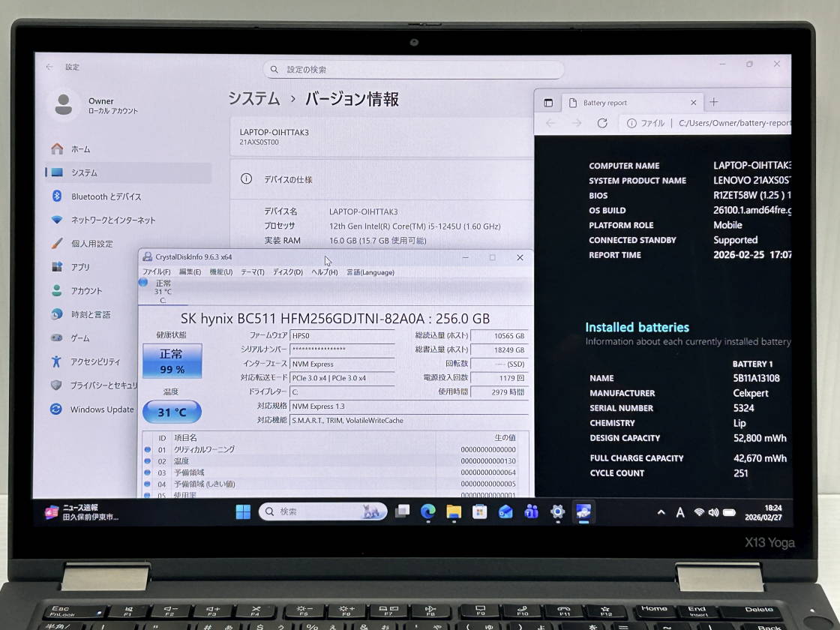
Task: Open アクセシビリティ settings in sidebar
Action: [x=95, y=361]
